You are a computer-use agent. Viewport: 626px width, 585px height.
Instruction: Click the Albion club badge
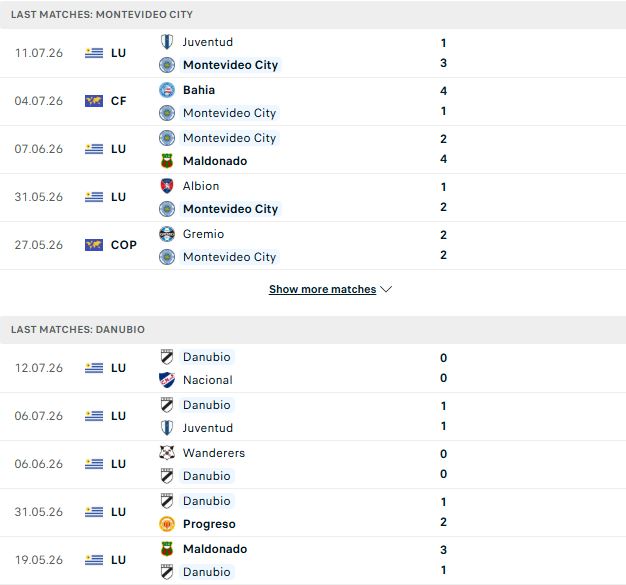(166, 186)
